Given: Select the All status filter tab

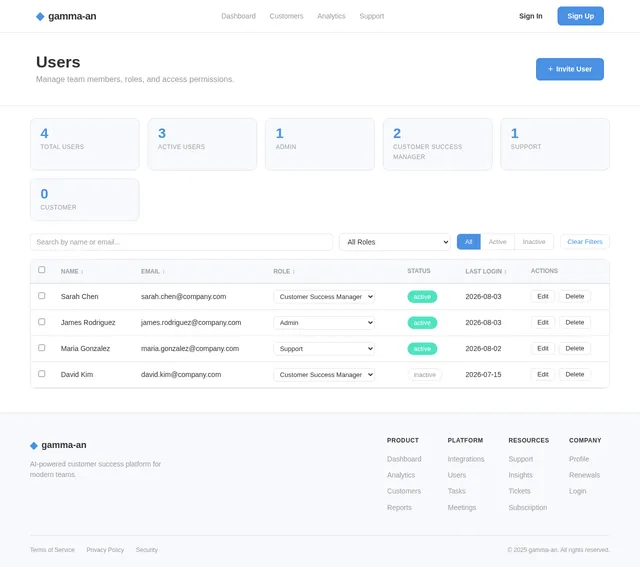Looking at the screenshot, I should click(469, 242).
